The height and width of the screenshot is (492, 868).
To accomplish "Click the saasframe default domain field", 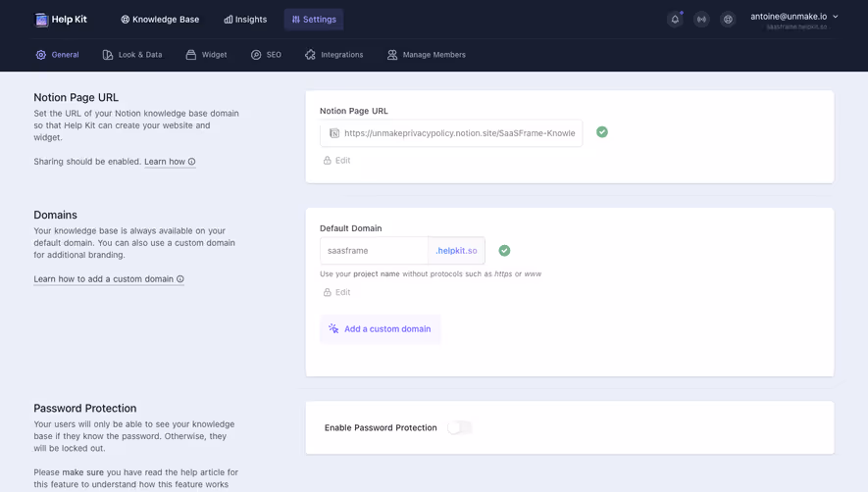I will (374, 251).
